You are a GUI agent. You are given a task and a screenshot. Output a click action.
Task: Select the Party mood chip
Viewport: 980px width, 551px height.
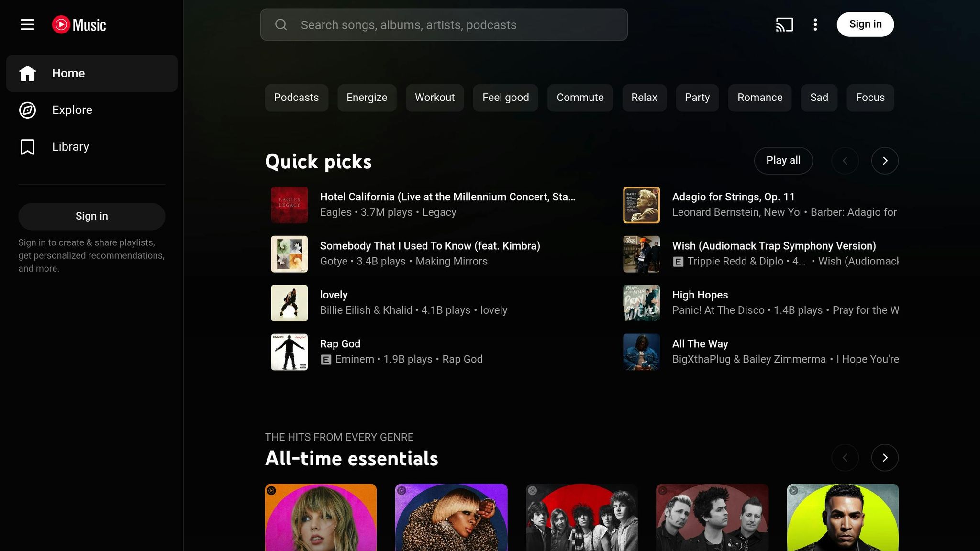click(x=697, y=98)
